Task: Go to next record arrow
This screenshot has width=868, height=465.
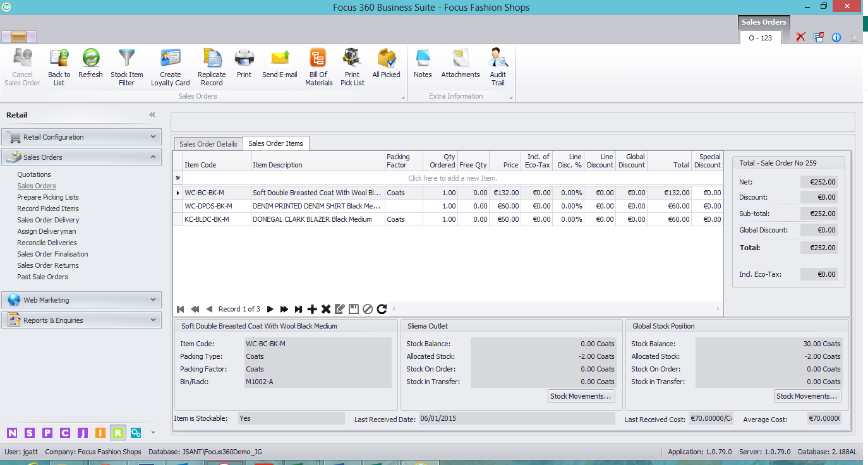Action: click(x=270, y=309)
